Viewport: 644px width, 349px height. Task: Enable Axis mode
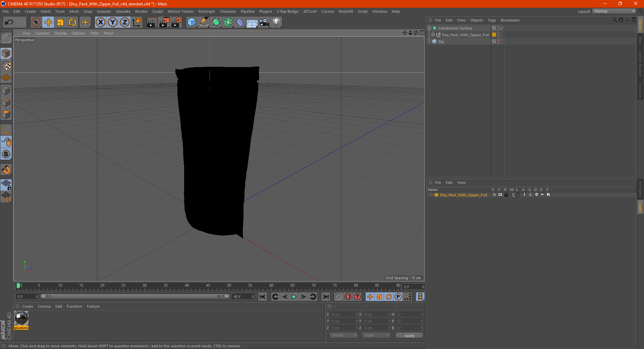click(6, 130)
